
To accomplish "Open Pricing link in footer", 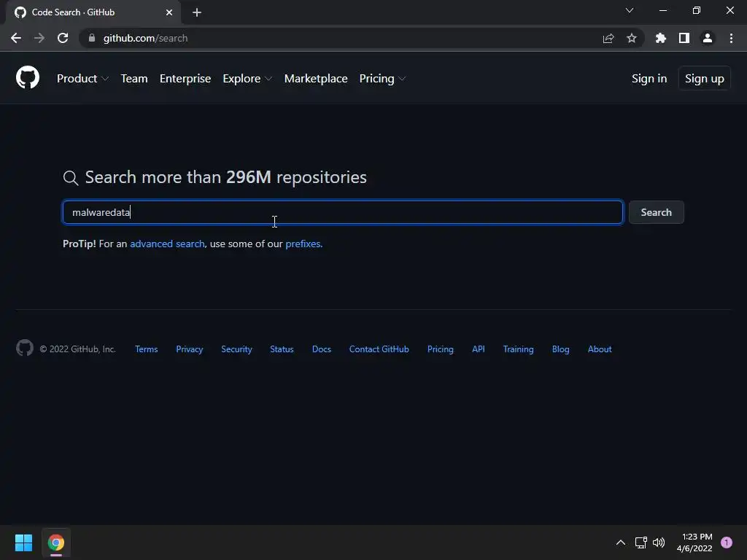I will tap(440, 349).
